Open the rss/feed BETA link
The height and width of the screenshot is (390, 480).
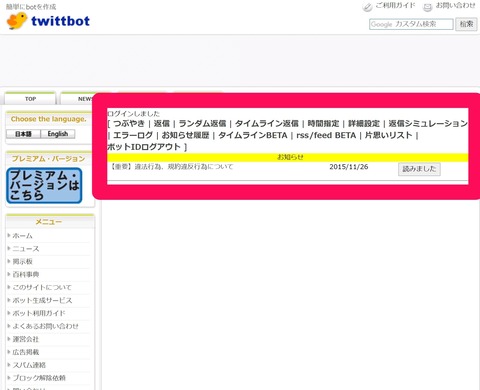point(326,135)
